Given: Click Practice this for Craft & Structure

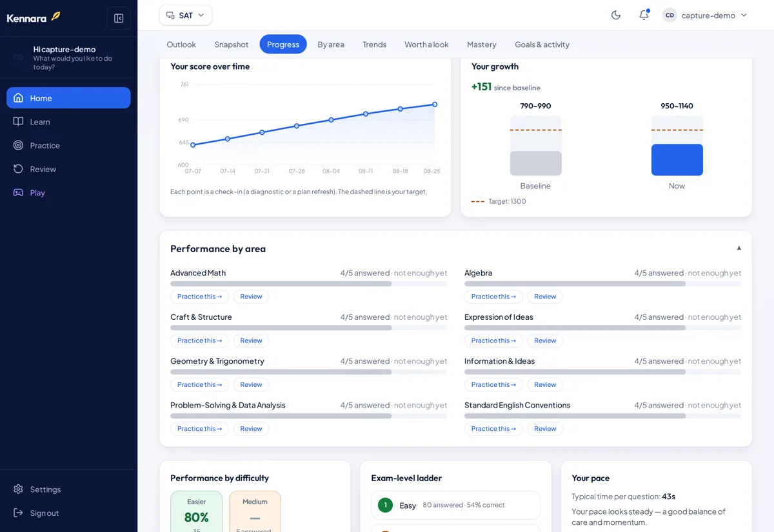Looking at the screenshot, I should [199, 340].
